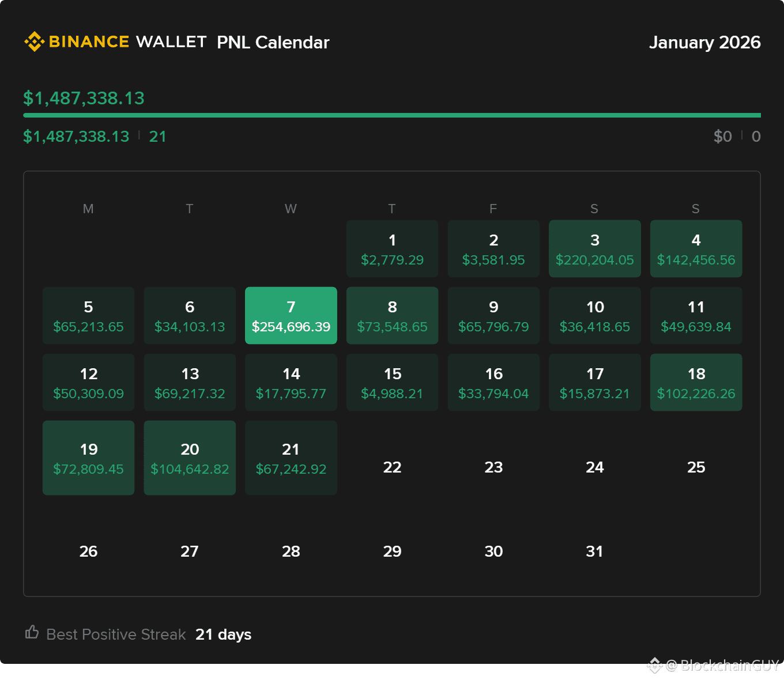Image resolution: width=784 pixels, height=680 pixels.
Task: Select January 3 cell showing $220,204.05
Action: (x=594, y=248)
